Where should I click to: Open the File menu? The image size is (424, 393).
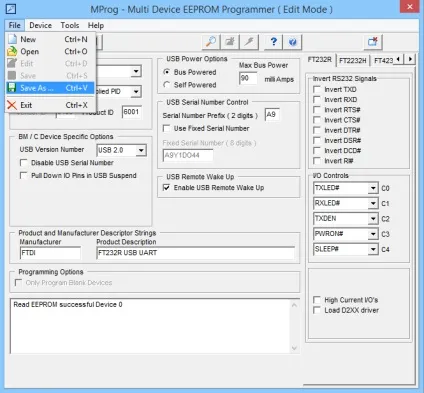[x=14, y=25]
